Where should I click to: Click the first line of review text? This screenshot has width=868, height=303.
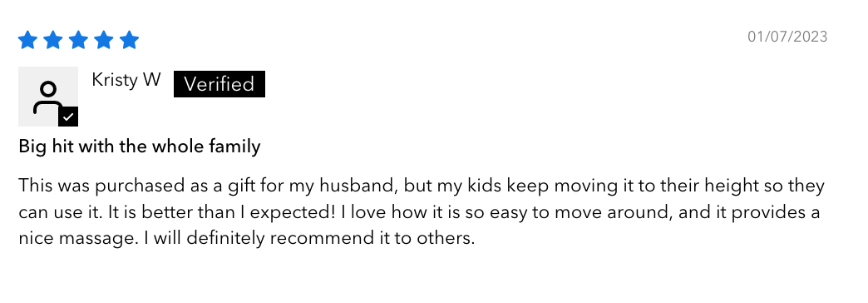[422, 186]
